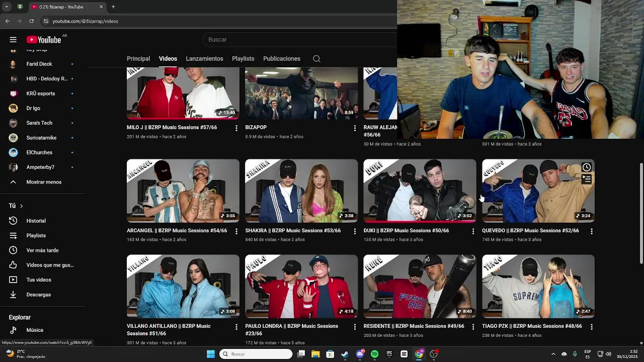644x362 pixels.
Task: Go to the YouTube home logo
Action: tap(44, 40)
